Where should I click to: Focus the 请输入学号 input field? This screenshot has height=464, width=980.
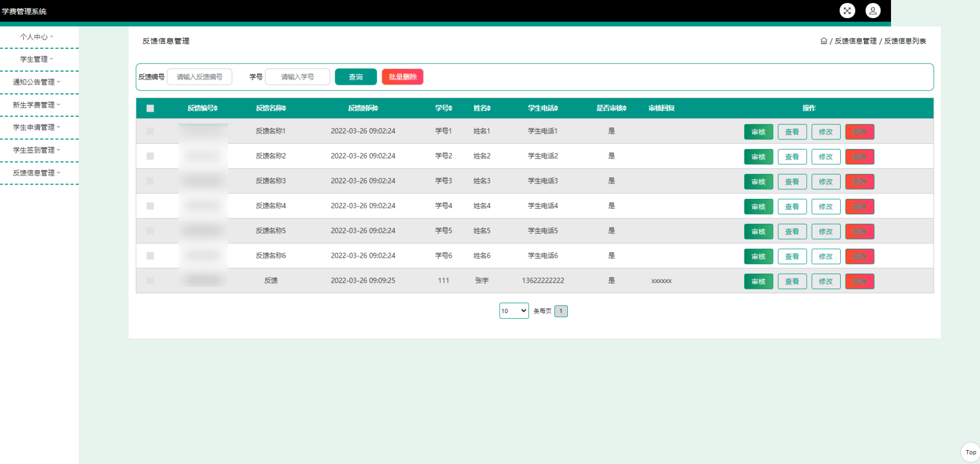(x=298, y=77)
